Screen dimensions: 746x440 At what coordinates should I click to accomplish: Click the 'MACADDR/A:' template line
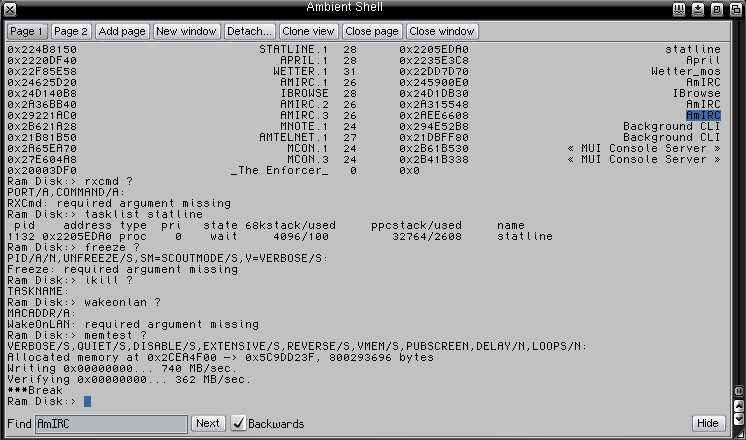(42, 313)
